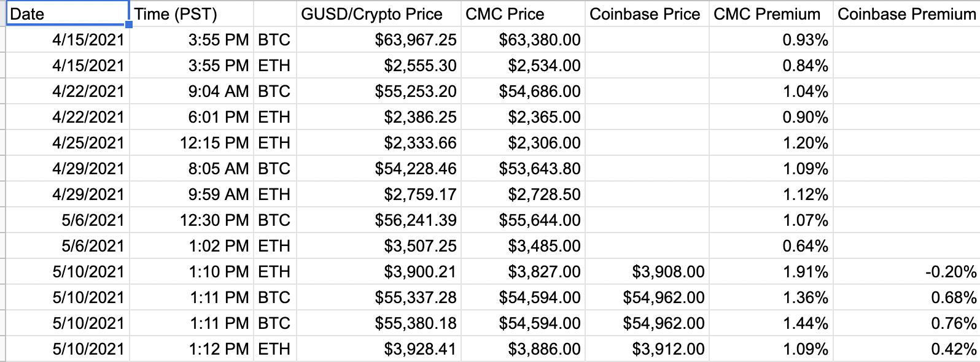Click the -0.20% Coinbase premium cell
The height and width of the screenshot is (362, 980).
pyautogui.click(x=906, y=272)
